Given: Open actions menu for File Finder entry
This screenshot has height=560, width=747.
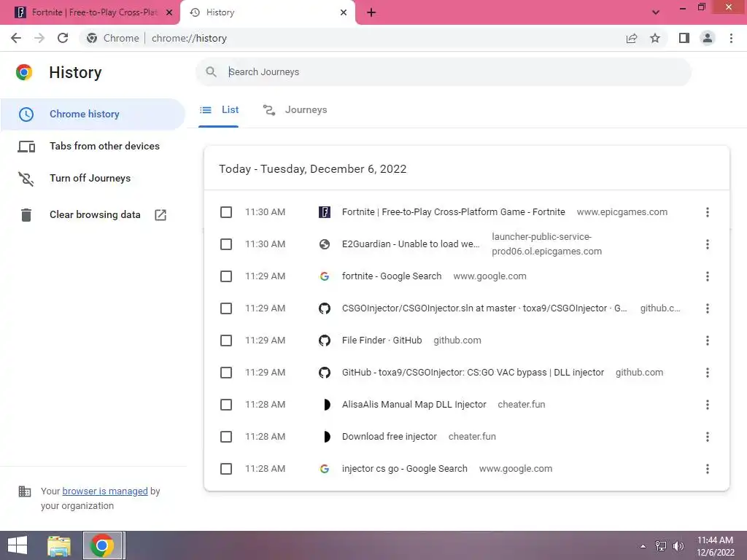Looking at the screenshot, I should click(708, 341).
